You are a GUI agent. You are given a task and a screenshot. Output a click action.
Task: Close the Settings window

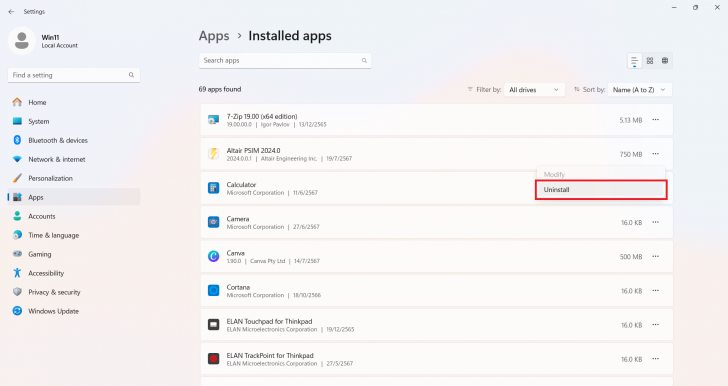[x=717, y=7]
